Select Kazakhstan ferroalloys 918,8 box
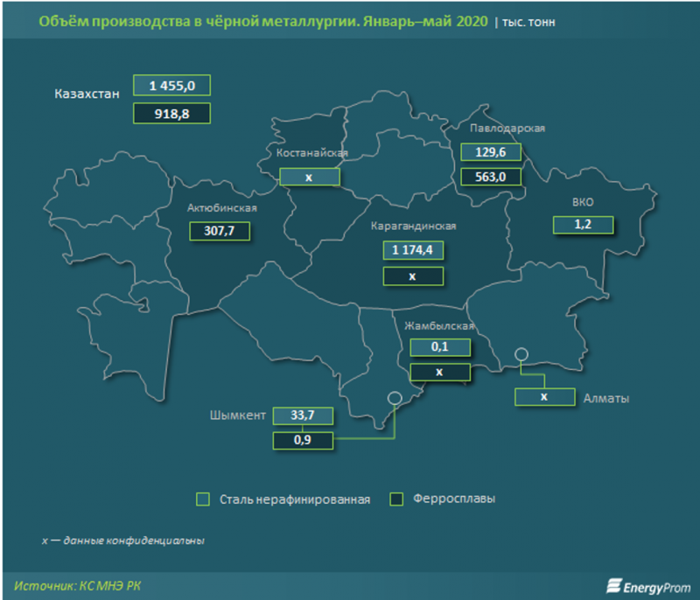700x600 pixels. coord(171,113)
